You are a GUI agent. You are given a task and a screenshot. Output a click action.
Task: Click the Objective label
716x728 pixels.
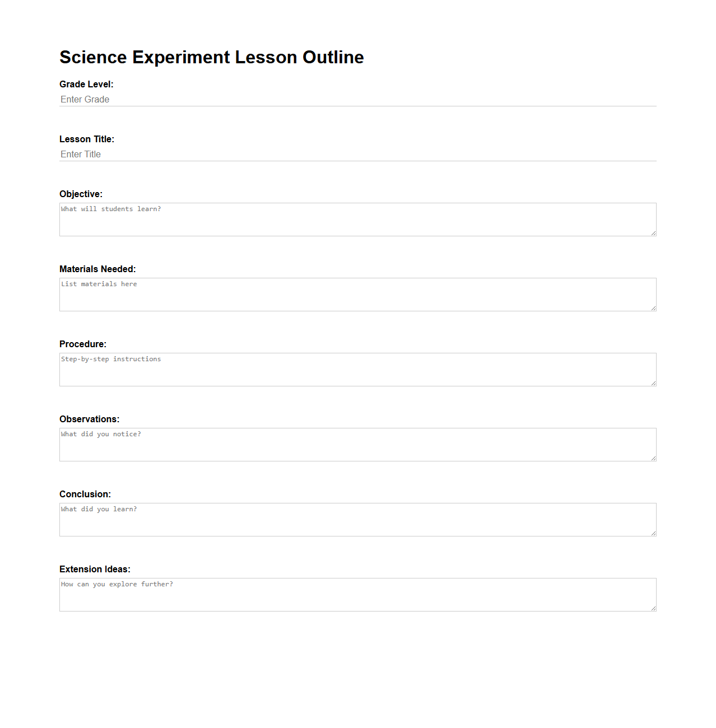tap(81, 194)
